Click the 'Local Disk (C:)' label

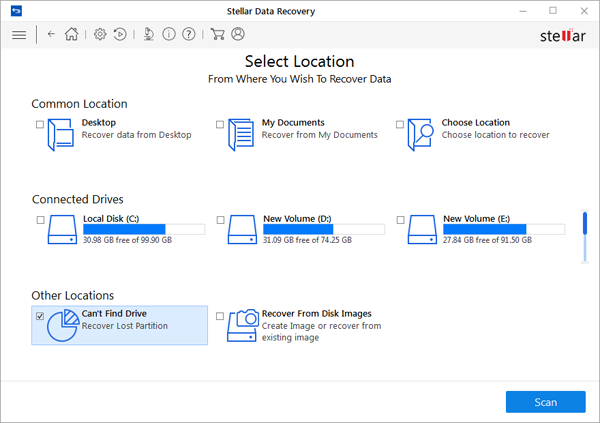111,219
